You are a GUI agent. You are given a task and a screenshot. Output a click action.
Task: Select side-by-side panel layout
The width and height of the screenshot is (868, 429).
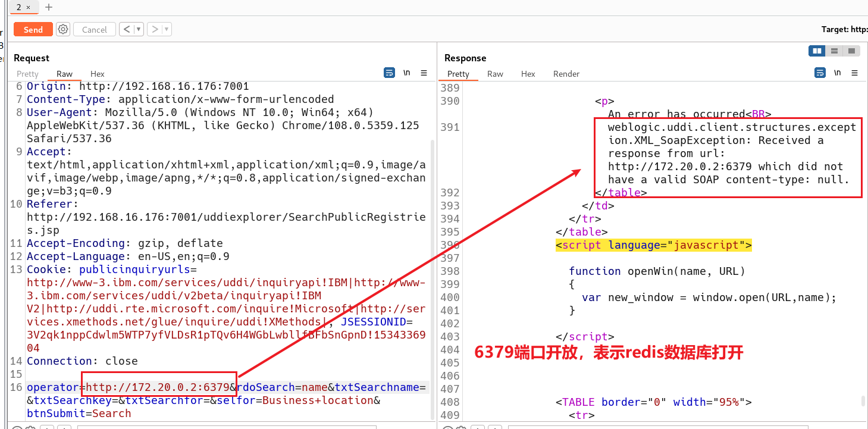[x=817, y=51]
